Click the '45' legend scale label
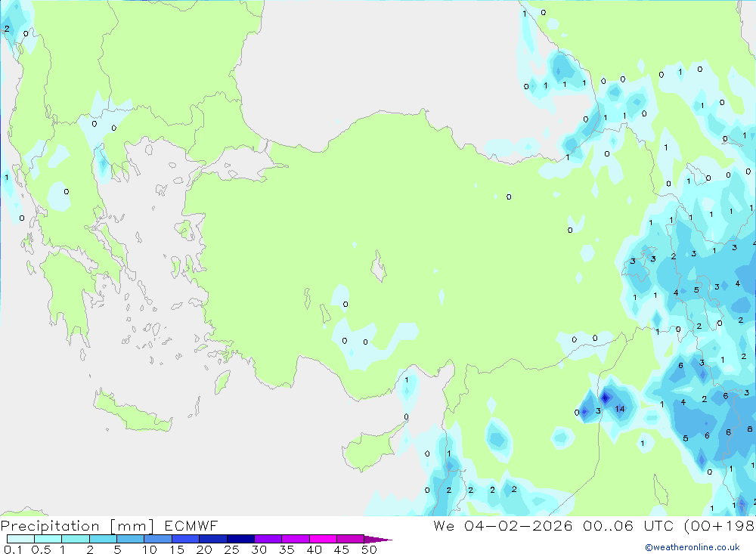This screenshot has width=756, height=554. pyautogui.click(x=342, y=549)
